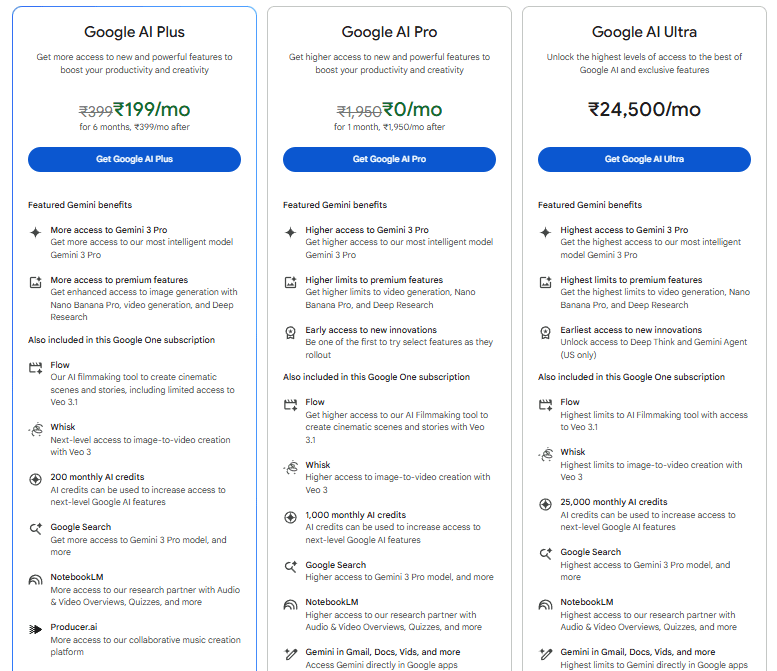
Task: Click the Google AI Ultra plan heading
Action: coord(644,33)
